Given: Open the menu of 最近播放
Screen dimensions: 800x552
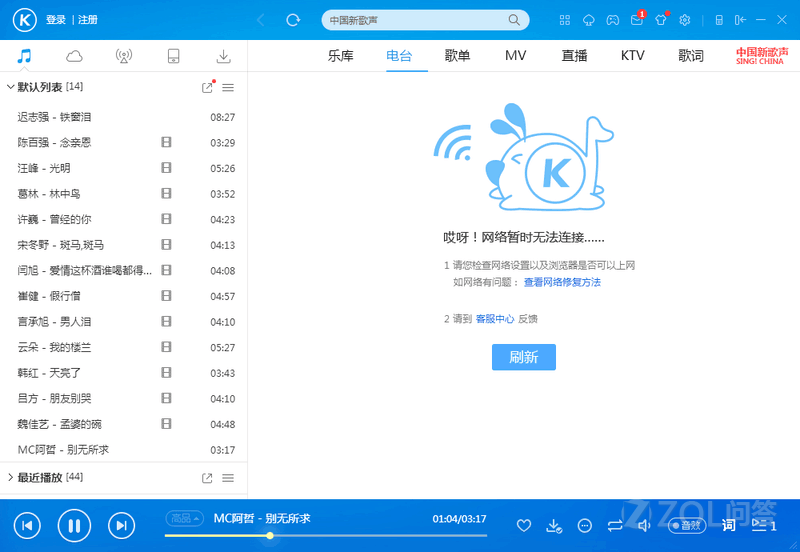Looking at the screenshot, I should (x=228, y=478).
